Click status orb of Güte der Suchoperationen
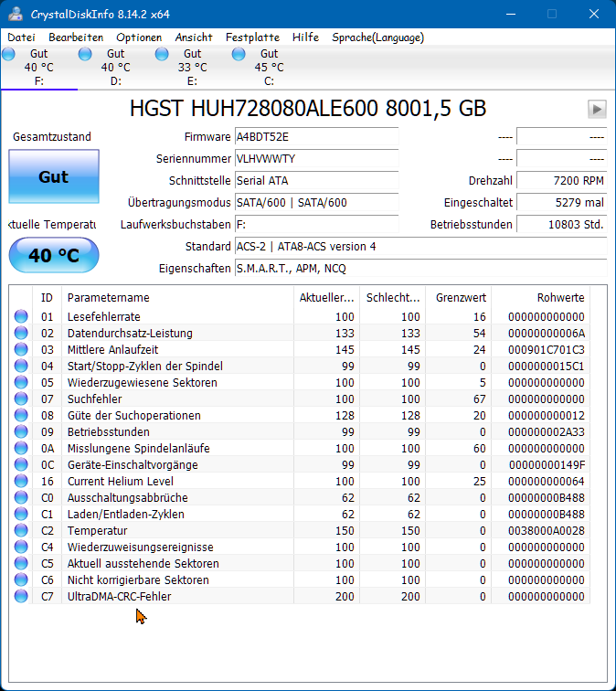Image resolution: width=616 pixels, height=691 pixels. click(21, 415)
